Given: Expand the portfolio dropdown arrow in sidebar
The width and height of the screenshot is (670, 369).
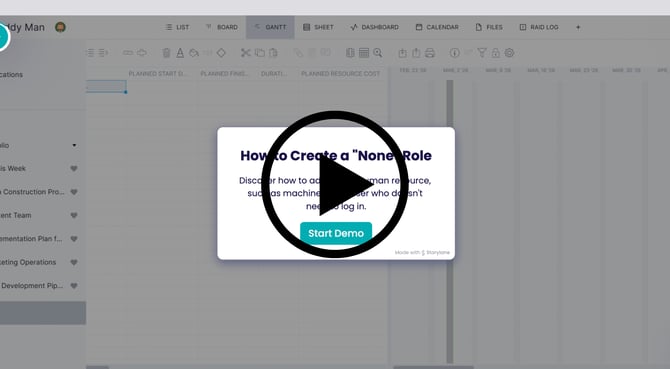Looking at the screenshot, I should (74, 145).
